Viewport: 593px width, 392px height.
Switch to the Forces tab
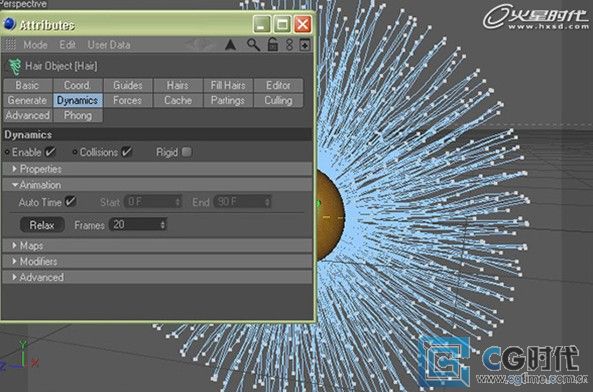click(x=127, y=100)
